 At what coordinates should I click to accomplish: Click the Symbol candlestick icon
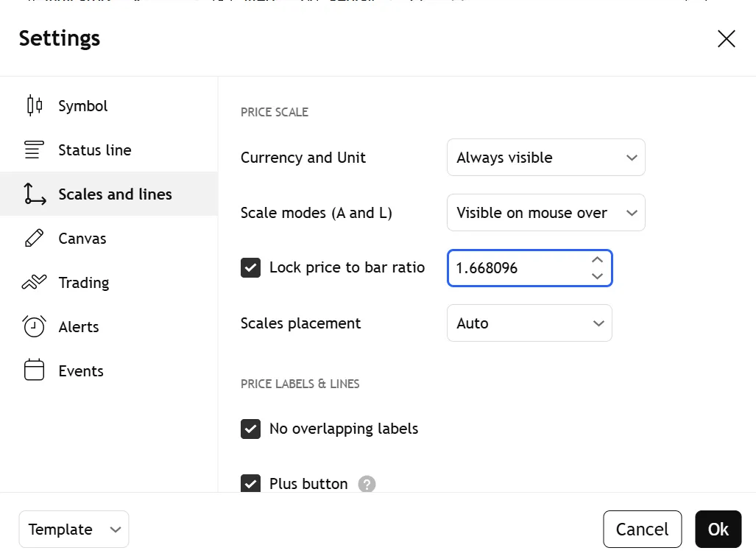coord(35,106)
